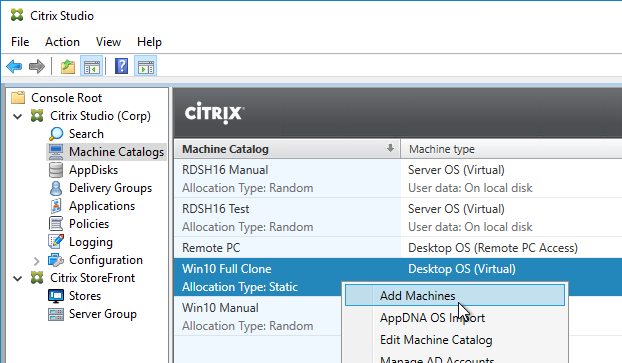The height and width of the screenshot is (363, 622).
Task: Click the Forward arrow toolbar icon
Action: click(37, 66)
